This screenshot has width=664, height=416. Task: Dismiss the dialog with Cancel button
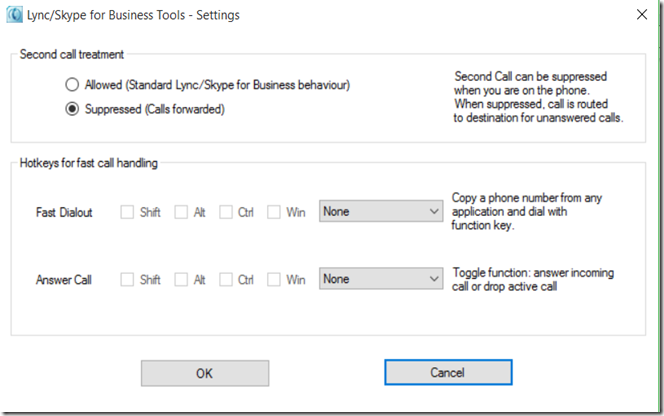pyautogui.click(x=448, y=372)
